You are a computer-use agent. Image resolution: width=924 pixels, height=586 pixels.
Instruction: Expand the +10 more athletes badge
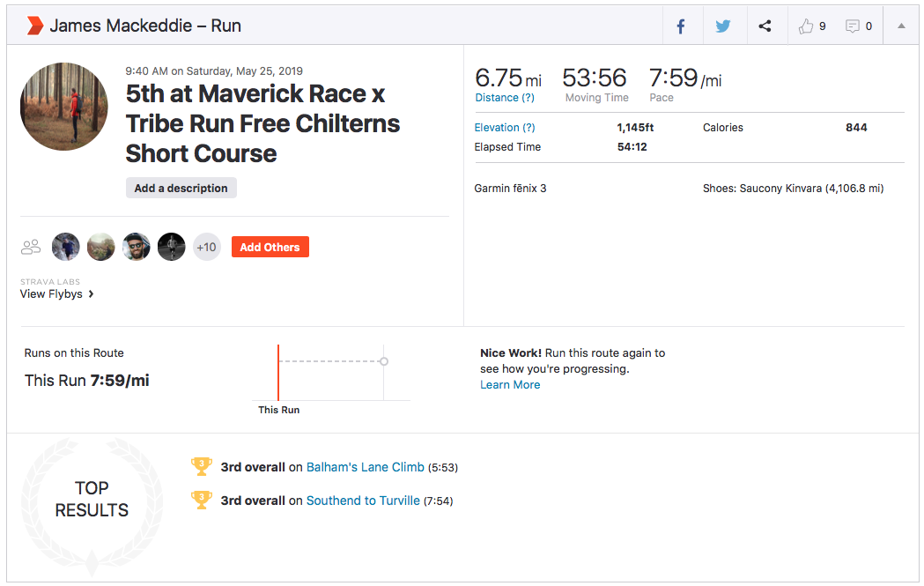click(206, 248)
